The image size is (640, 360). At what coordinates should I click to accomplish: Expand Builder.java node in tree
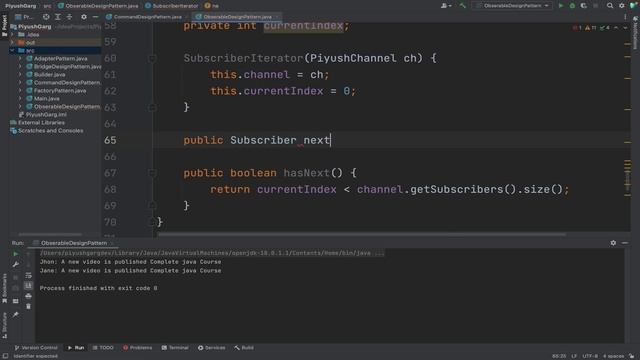(20, 75)
